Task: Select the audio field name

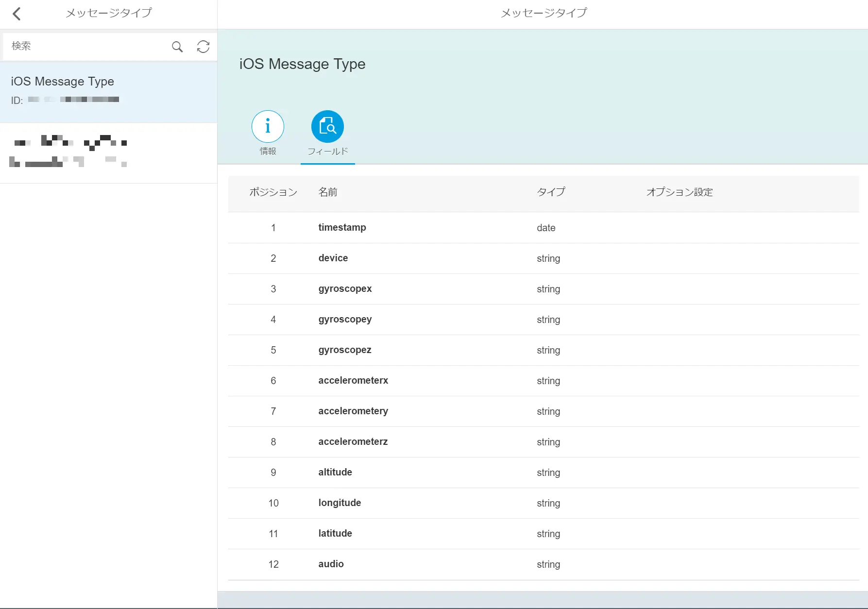Action: coord(331,564)
